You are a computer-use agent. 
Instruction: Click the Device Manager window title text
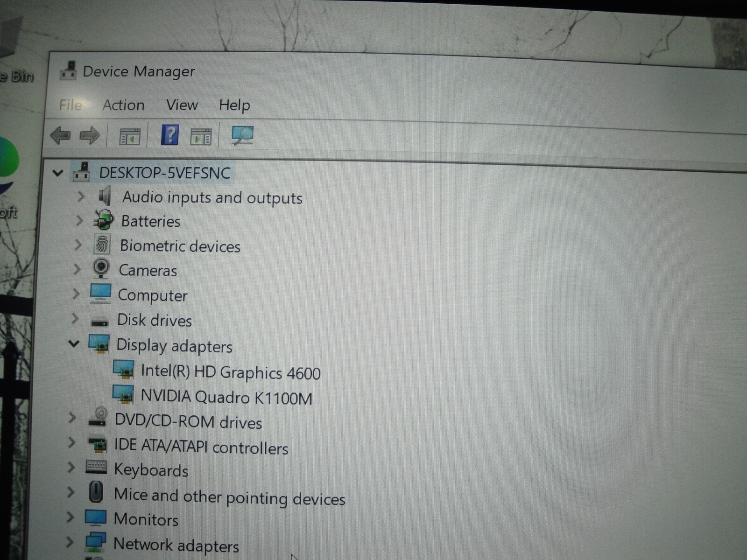click(139, 72)
